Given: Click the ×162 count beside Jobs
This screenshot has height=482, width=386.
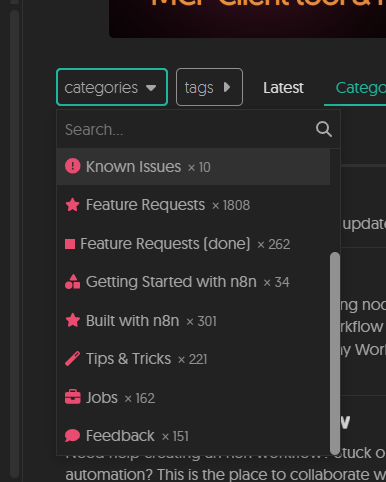Looking at the screenshot, I should 139,399.
